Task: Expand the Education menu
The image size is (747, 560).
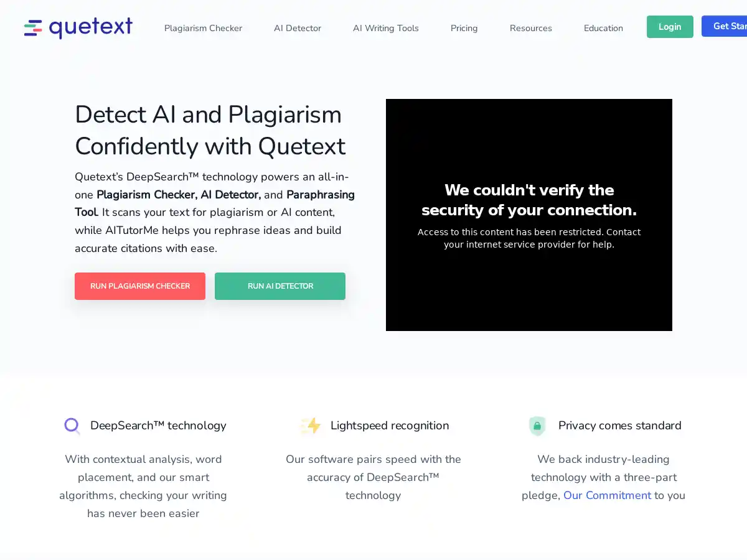Action: coord(603,28)
